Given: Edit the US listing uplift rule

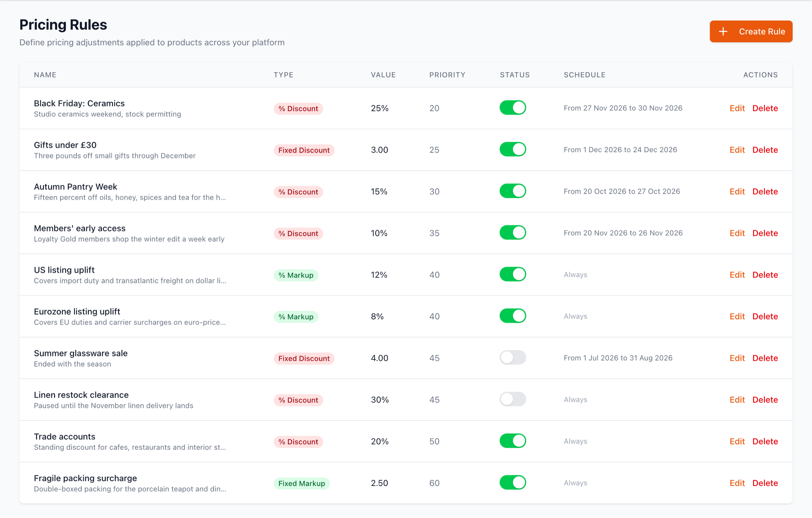Looking at the screenshot, I should (x=737, y=275).
